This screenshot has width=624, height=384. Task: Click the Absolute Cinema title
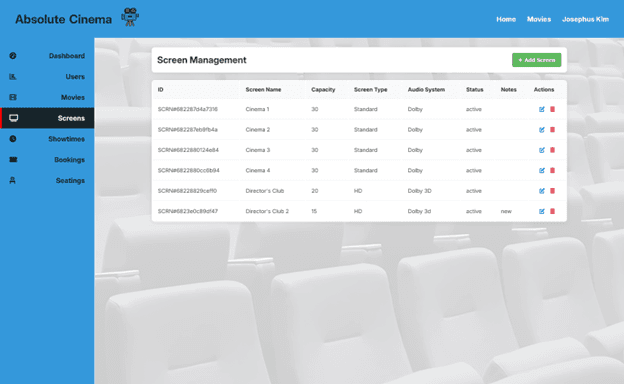click(63, 19)
